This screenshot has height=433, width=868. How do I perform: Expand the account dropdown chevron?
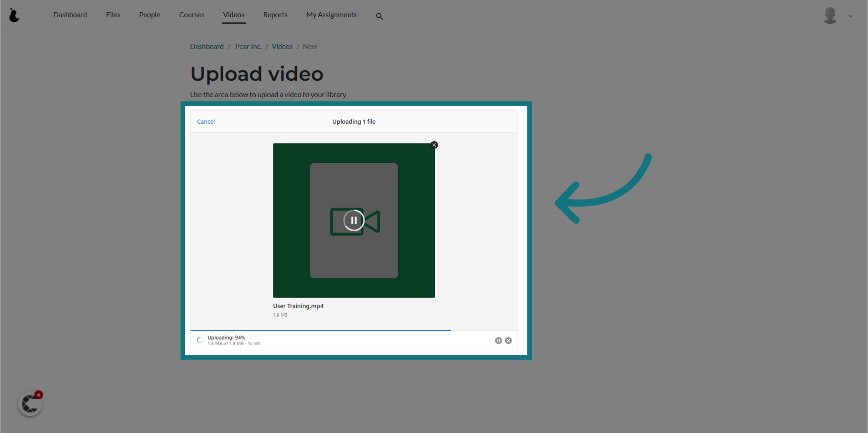[x=850, y=16]
